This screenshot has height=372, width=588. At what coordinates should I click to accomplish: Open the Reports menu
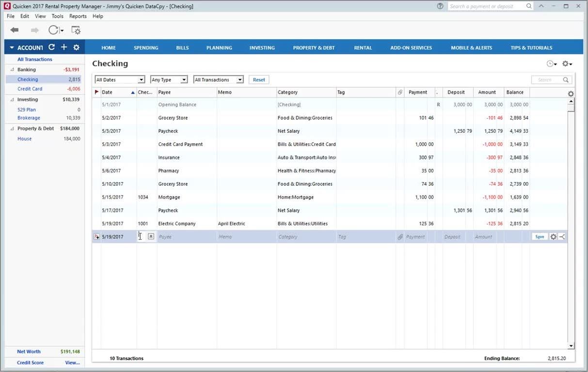(78, 16)
